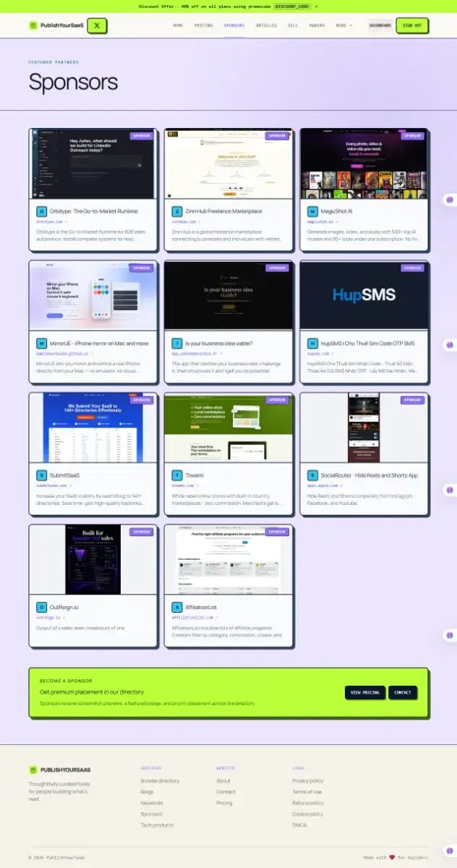Open the zinnhub.com link
The image size is (457, 868).
click(186, 221)
